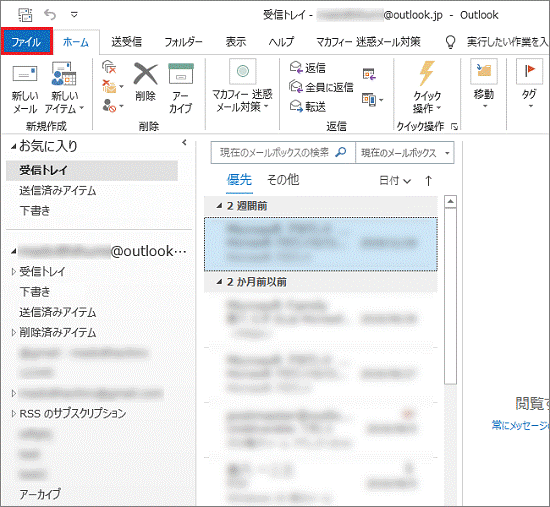The width and height of the screenshot is (550, 507).
Task: Reverse sort order with the up arrow
Action: pyautogui.click(x=428, y=181)
